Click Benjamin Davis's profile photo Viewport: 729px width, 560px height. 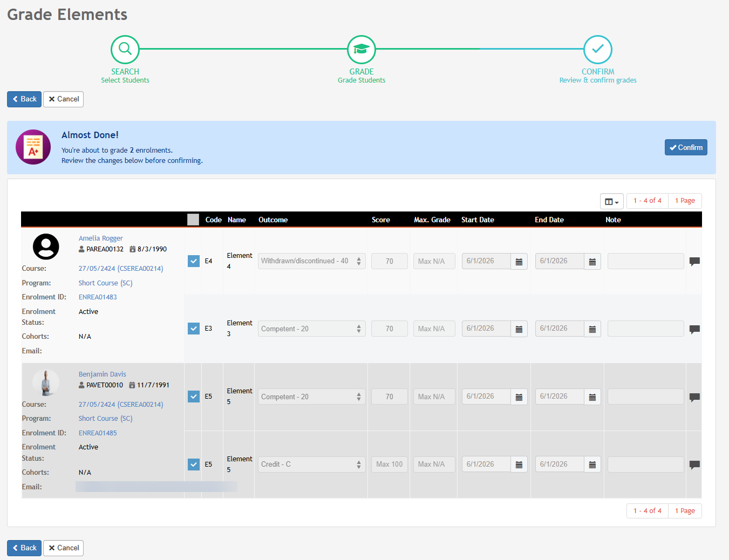coord(46,383)
